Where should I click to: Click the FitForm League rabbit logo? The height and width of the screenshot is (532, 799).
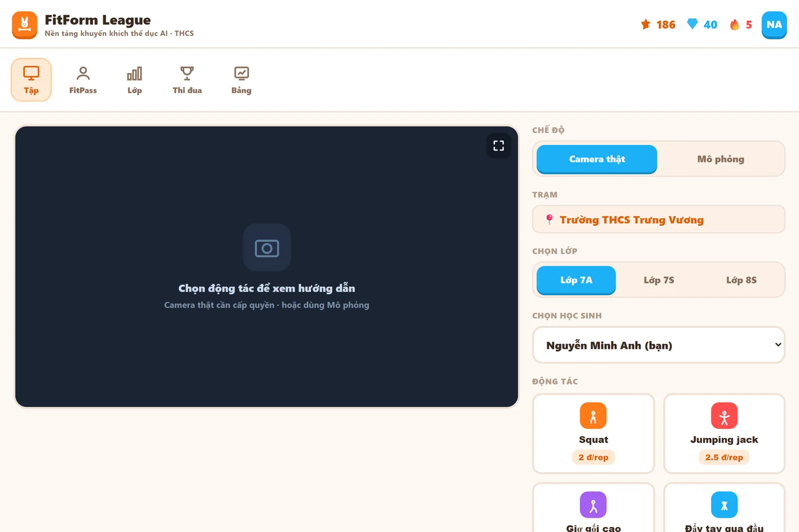(x=25, y=25)
